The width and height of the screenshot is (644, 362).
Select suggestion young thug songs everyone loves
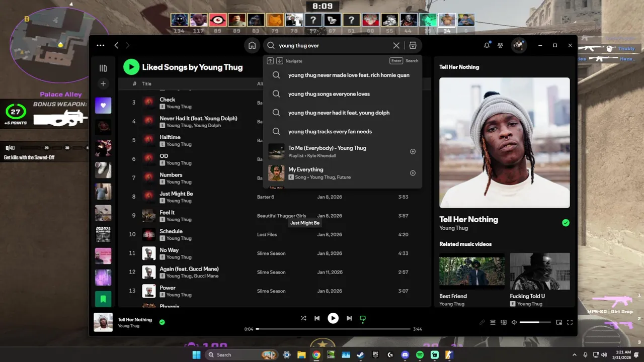pos(342,94)
